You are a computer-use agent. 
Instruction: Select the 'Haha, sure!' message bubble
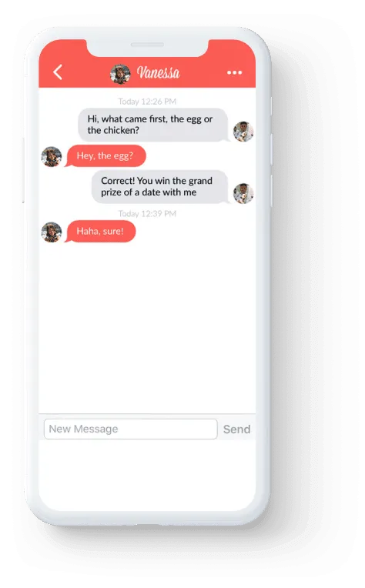pos(100,232)
